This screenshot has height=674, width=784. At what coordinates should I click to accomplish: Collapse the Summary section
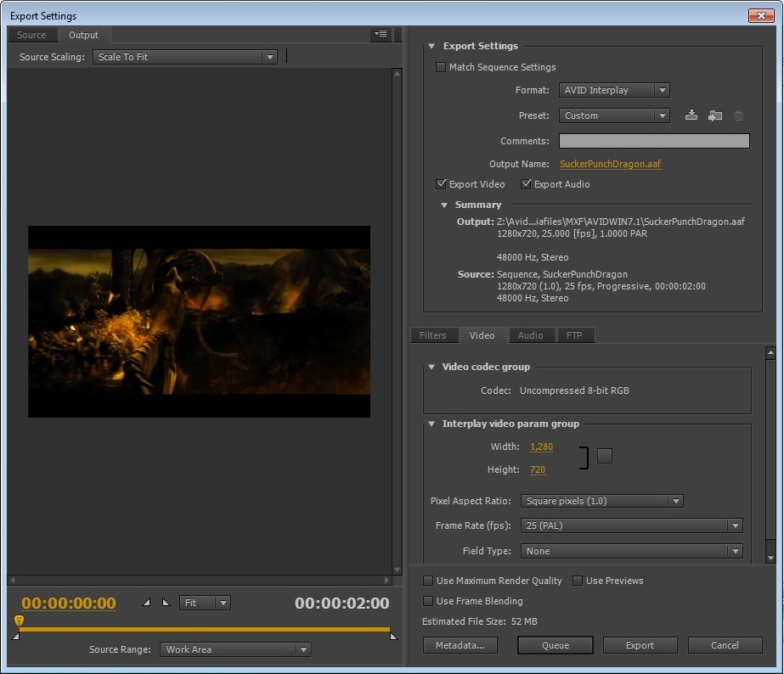pos(444,205)
